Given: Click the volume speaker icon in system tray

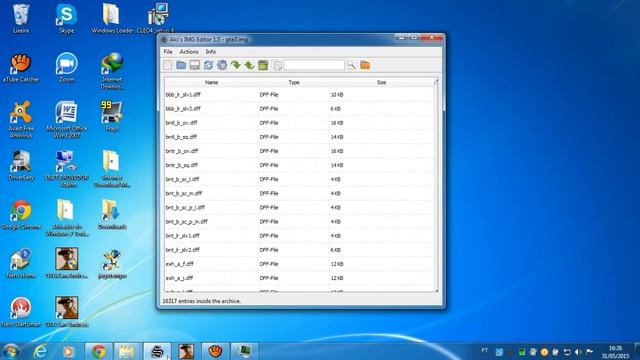Looking at the screenshot, I should 578,352.
